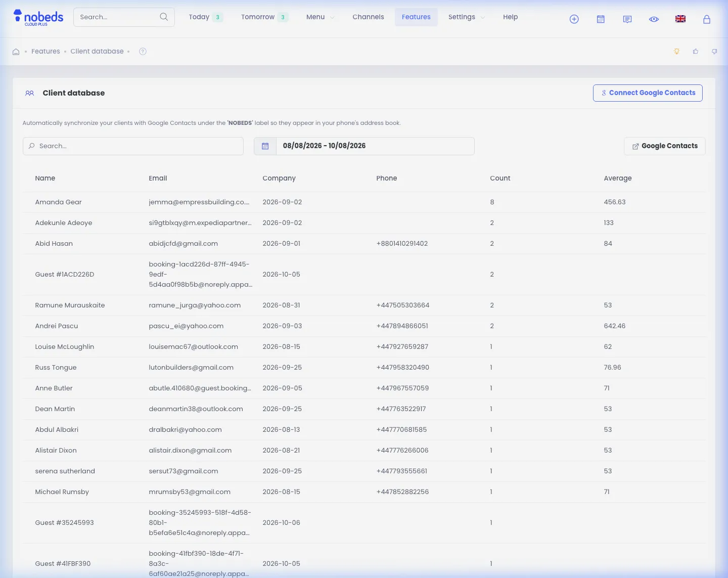Select the Amanda Gear row name
Screen dimensions: 728x578
[x=58, y=202]
